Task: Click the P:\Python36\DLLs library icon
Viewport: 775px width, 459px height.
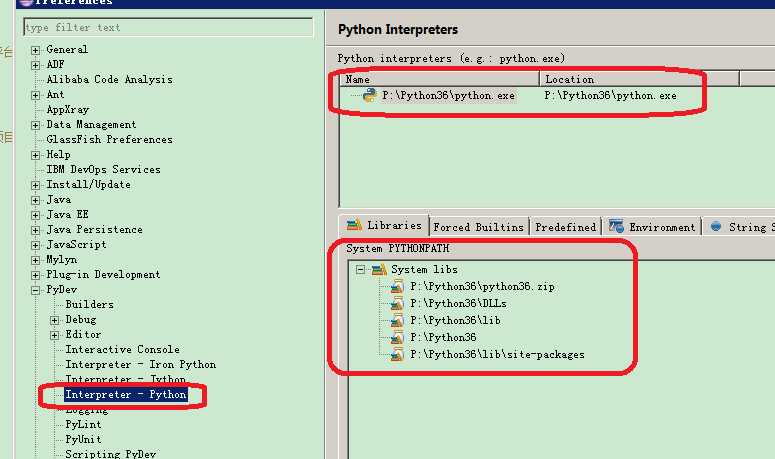Action: pyautogui.click(x=398, y=304)
